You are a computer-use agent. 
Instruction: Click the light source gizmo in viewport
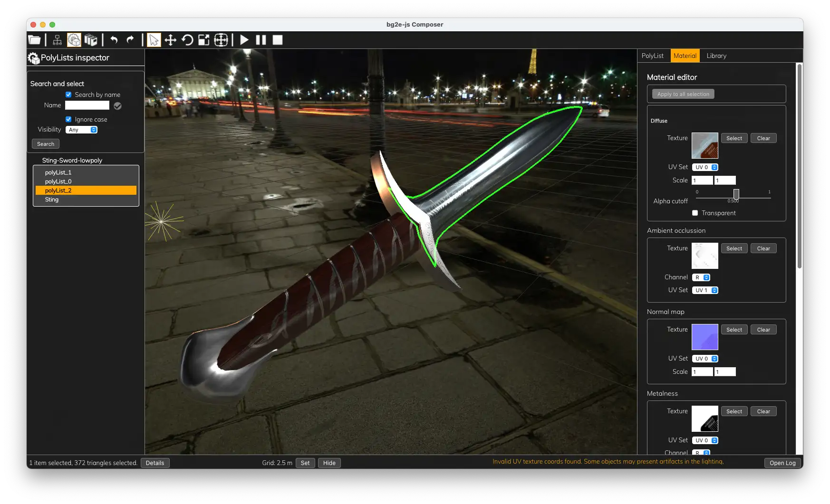(x=162, y=221)
